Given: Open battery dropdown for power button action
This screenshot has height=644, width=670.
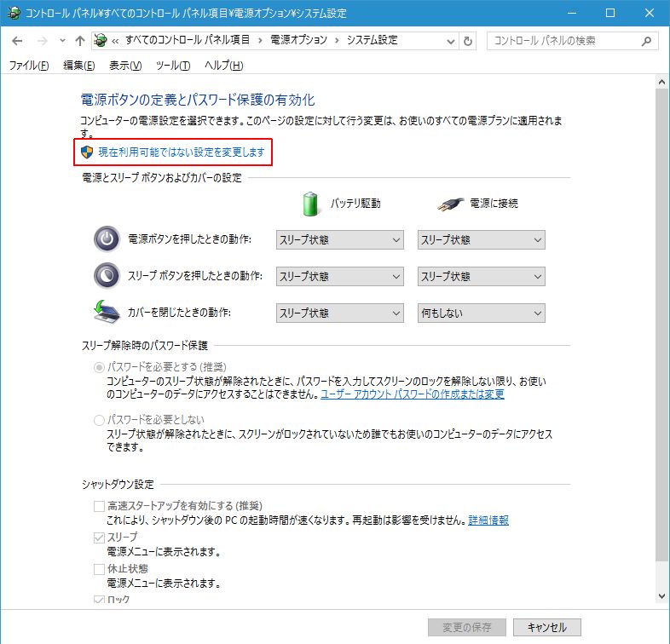Looking at the screenshot, I should coord(339,240).
